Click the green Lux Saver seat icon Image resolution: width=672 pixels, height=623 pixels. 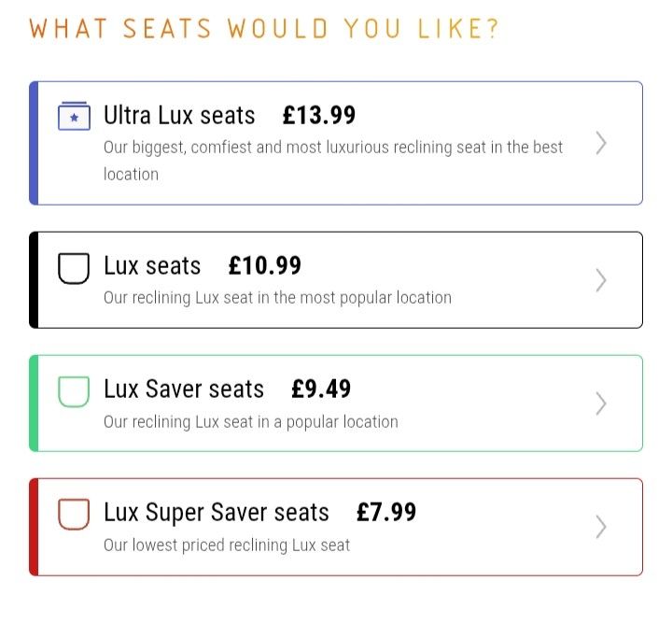(x=74, y=390)
